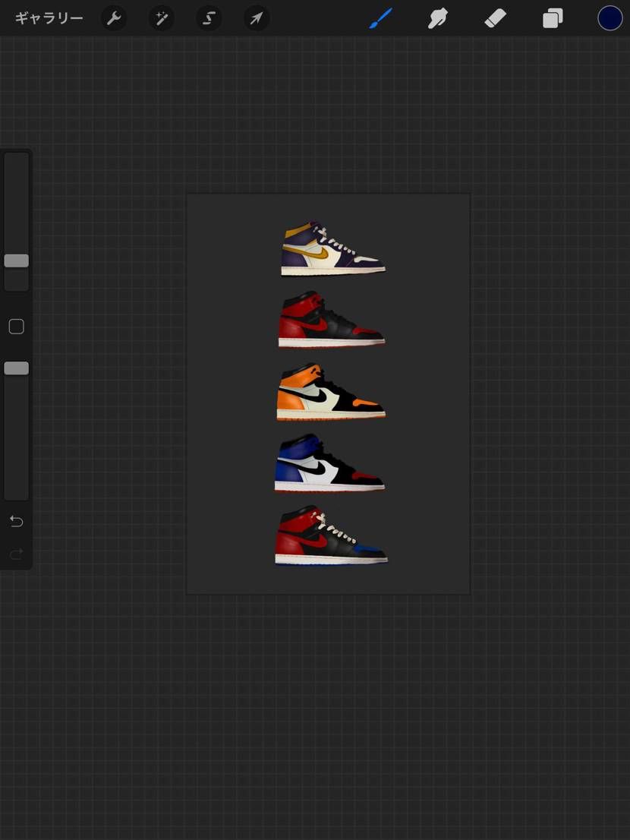This screenshot has width=630, height=840.
Task: Select the Smudge finger tool
Action: 438,18
